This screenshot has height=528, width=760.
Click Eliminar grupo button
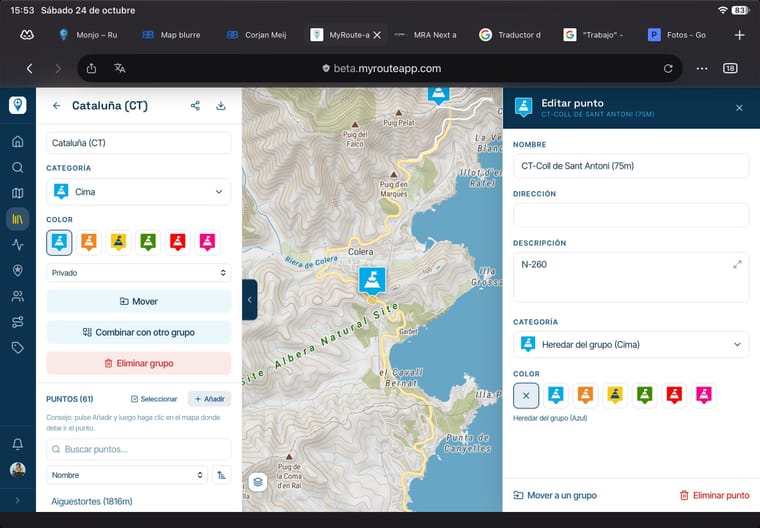click(139, 363)
